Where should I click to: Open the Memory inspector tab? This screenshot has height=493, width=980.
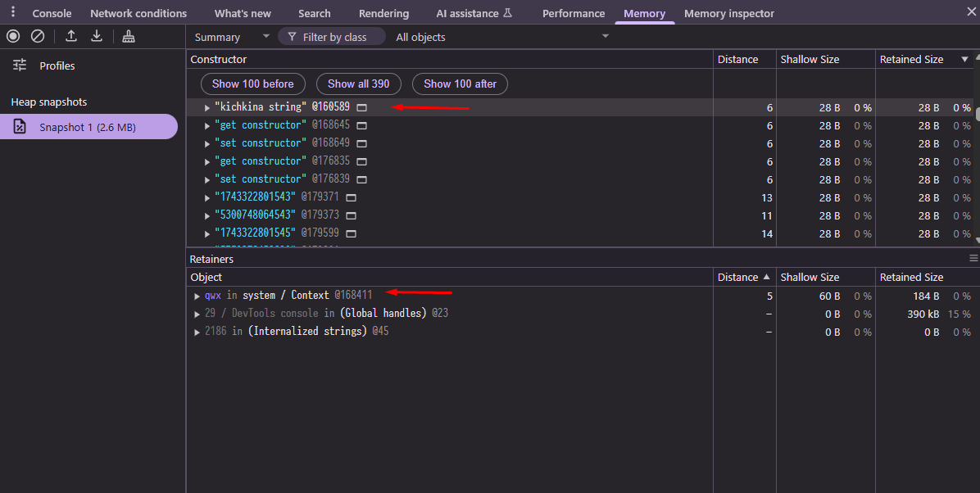point(728,13)
